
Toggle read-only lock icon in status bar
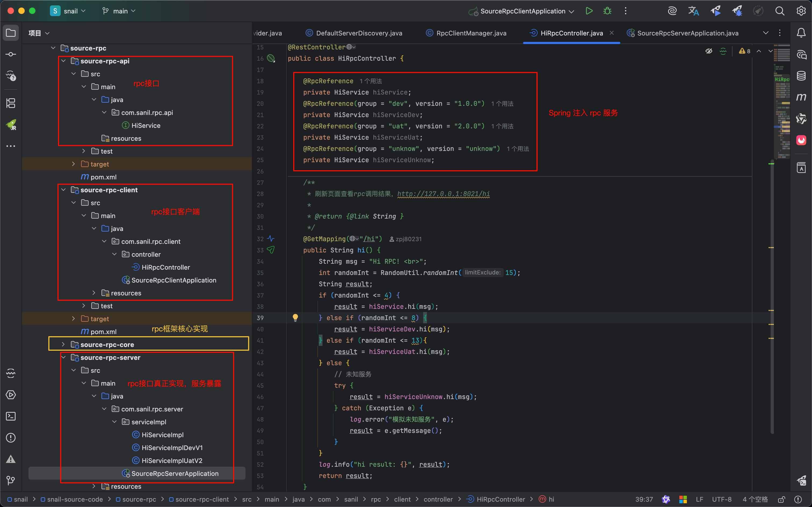[x=781, y=499]
